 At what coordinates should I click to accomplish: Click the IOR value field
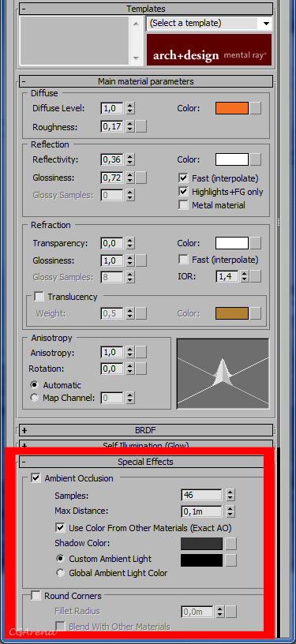[227, 276]
